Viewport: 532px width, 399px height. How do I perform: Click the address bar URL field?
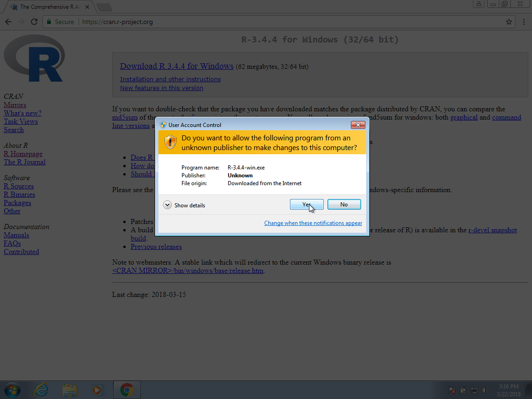tap(277, 22)
